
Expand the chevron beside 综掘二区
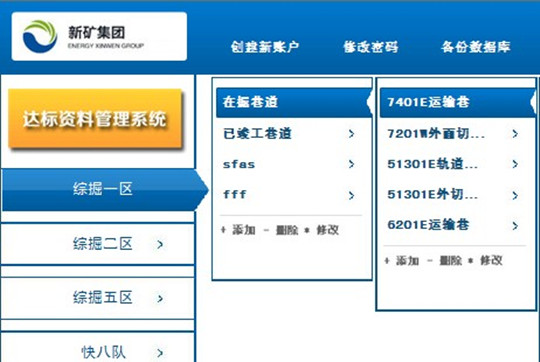(x=160, y=245)
